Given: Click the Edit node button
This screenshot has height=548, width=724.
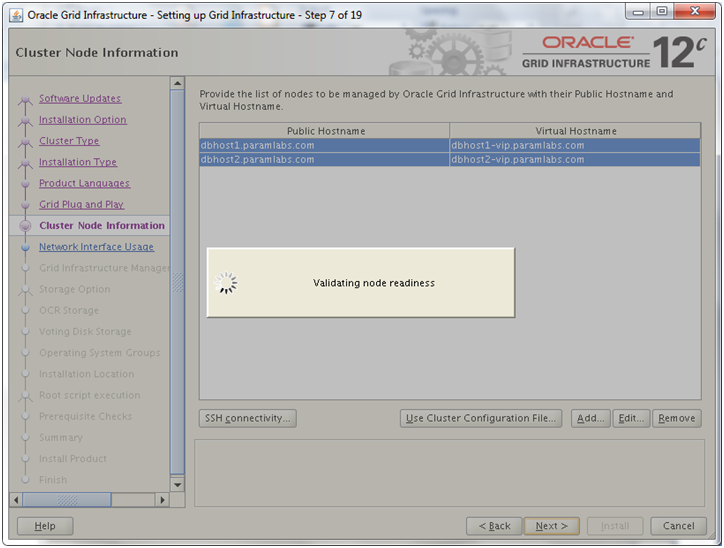Looking at the screenshot, I should pos(631,418).
